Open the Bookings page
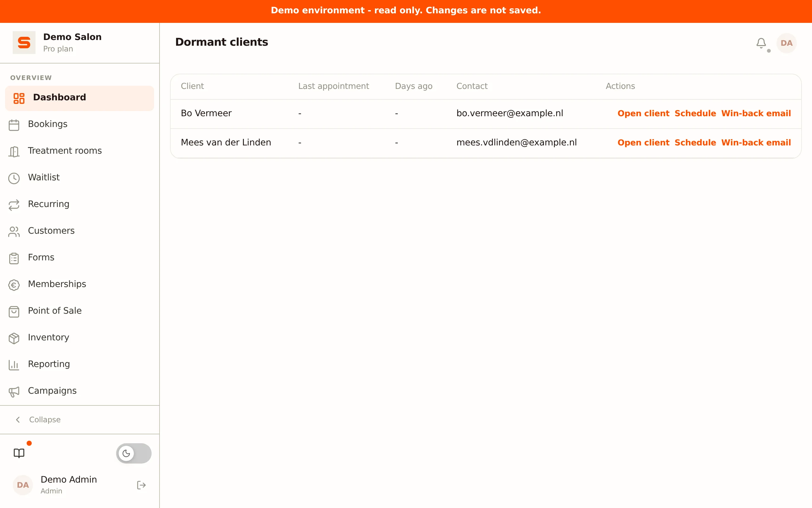Image resolution: width=812 pixels, height=508 pixels. tap(80, 125)
